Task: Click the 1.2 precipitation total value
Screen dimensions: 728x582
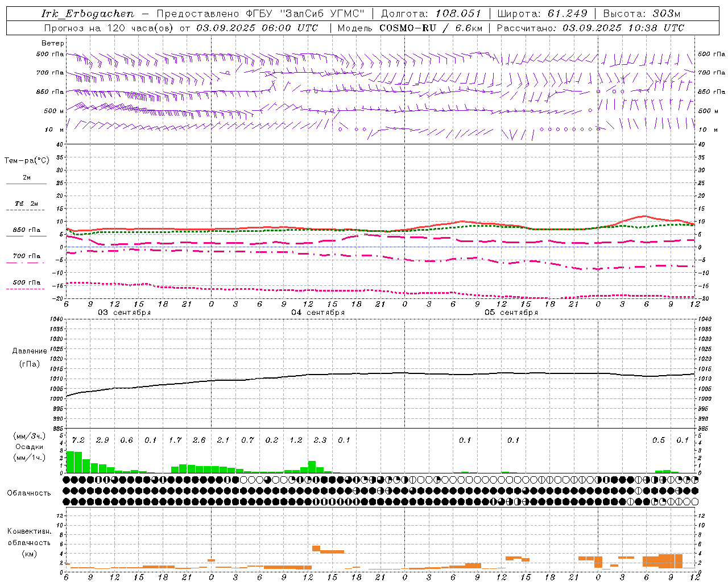Action: [x=296, y=440]
